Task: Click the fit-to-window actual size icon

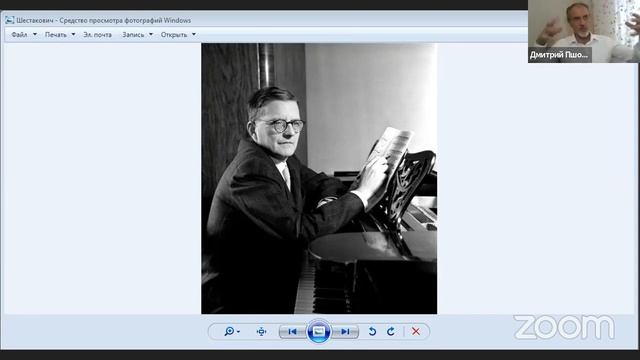Action: pos(261,331)
